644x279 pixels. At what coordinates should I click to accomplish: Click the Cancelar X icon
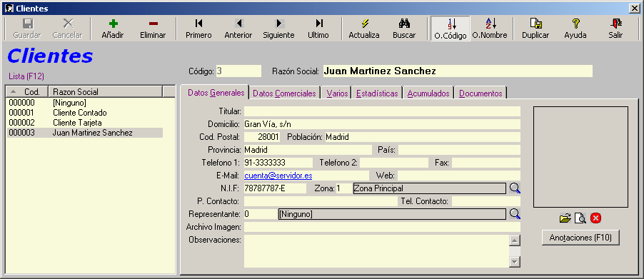tap(68, 24)
